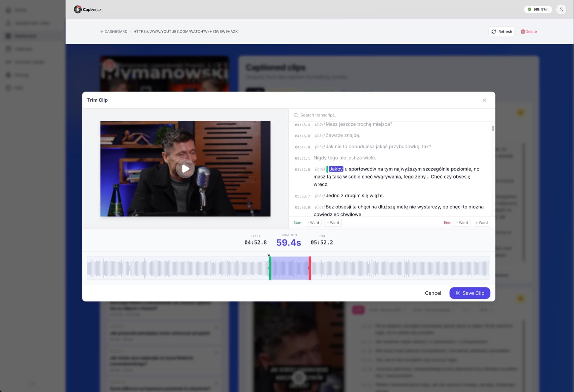Select the green start trim handle
574x392 pixels.
point(269,268)
